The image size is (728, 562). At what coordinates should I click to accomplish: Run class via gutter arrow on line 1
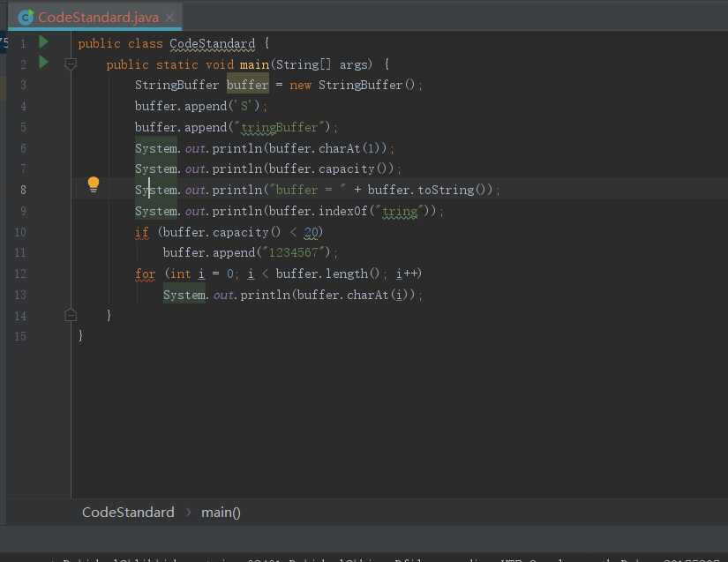pos(43,42)
